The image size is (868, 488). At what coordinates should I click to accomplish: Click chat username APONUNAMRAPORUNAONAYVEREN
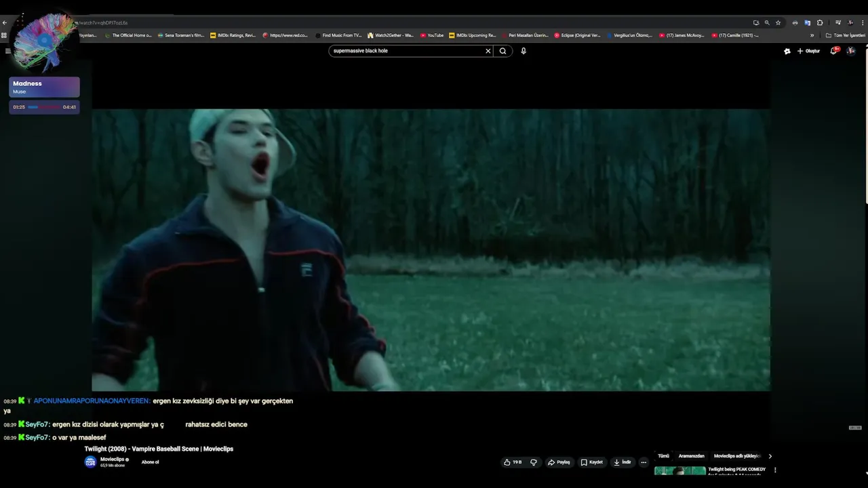(x=92, y=401)
